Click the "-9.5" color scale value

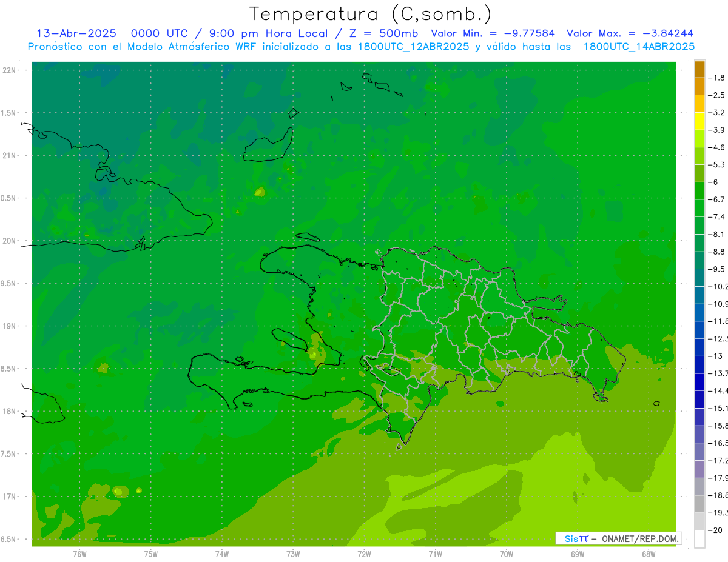(x=716, y=269)
